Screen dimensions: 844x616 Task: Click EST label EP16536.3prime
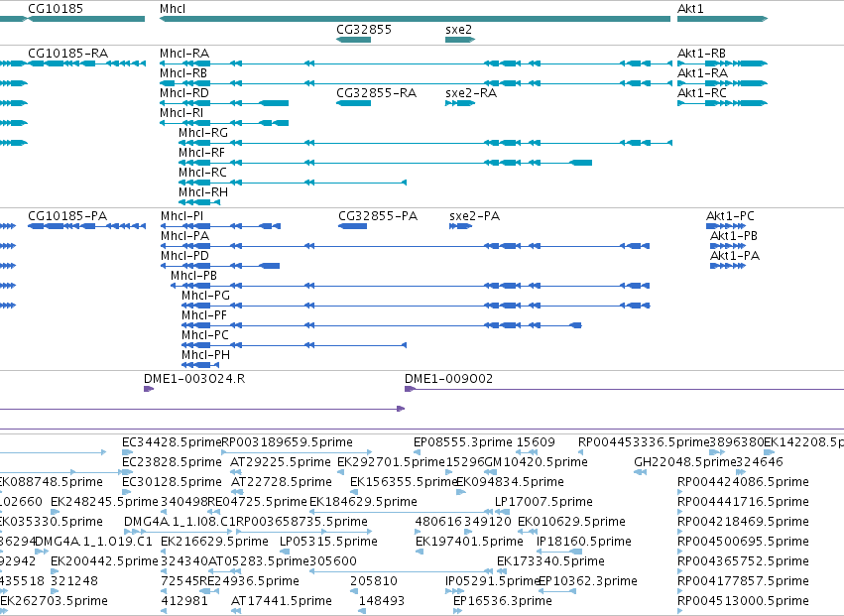click(503, 601)
